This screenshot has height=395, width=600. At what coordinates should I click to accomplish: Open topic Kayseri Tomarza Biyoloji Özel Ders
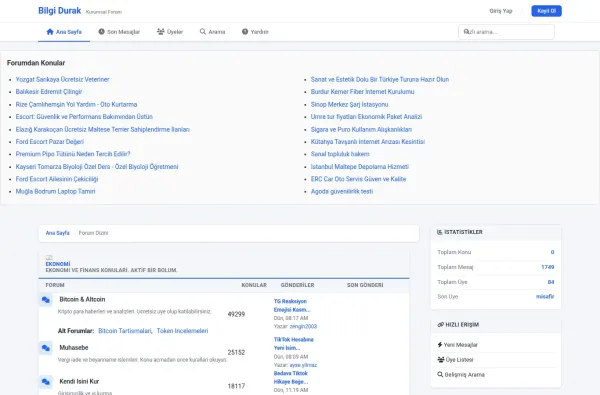pyautogui.click(x=97, y=166)
